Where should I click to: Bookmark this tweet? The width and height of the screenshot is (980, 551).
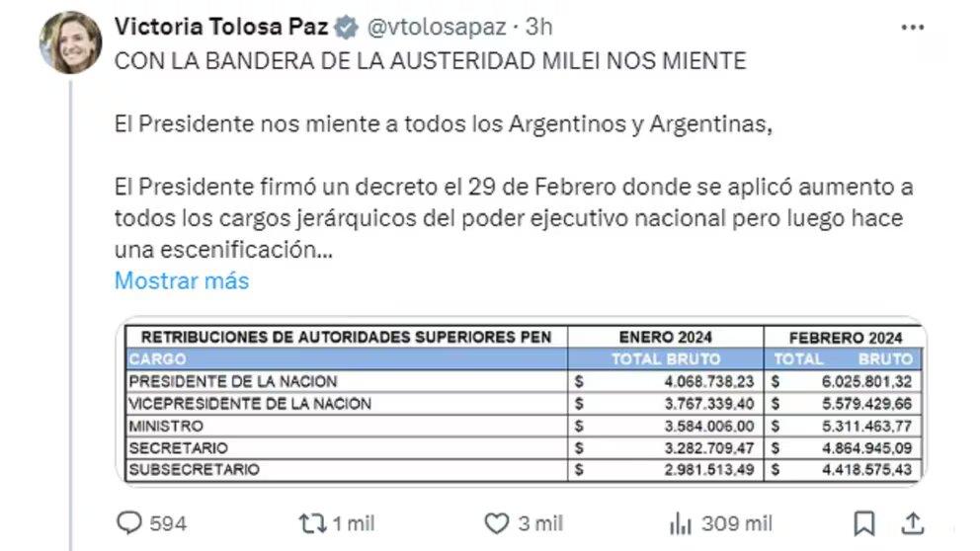point(864,523)
